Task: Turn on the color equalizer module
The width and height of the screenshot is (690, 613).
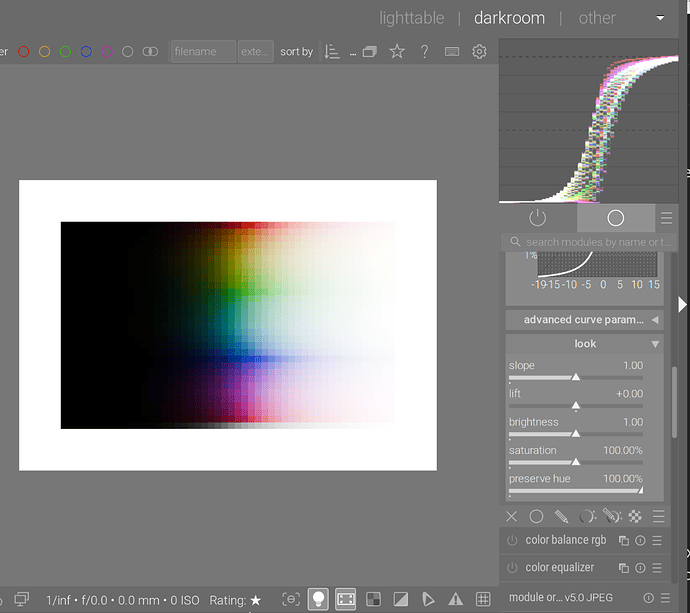Action: [513, 568]
